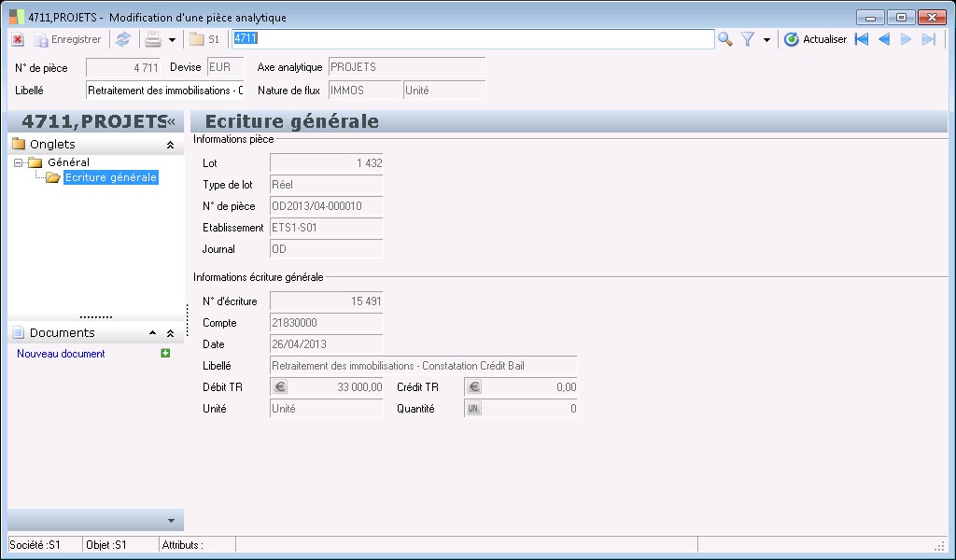This screenshot has width=956, height=560.
Task: Click the Compte field 21830000
Action: [x=326, y=322]
